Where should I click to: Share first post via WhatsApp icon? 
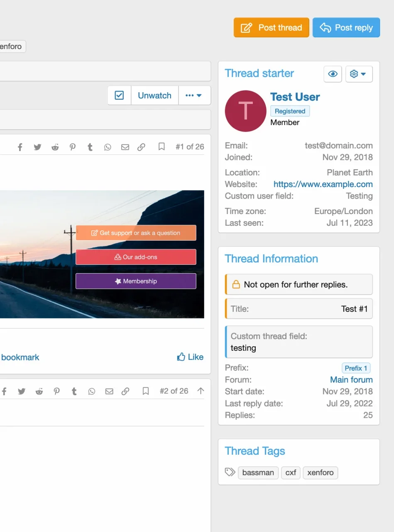tap(108, 147)
